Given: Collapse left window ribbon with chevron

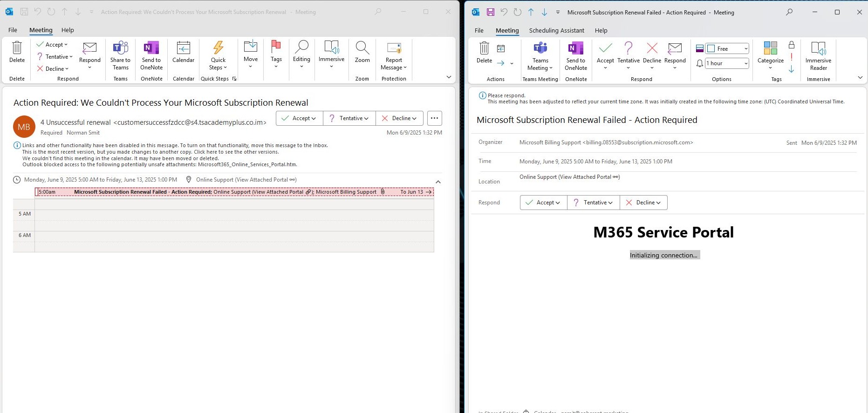Looking at the screenshot, I should tap(449, 77).
